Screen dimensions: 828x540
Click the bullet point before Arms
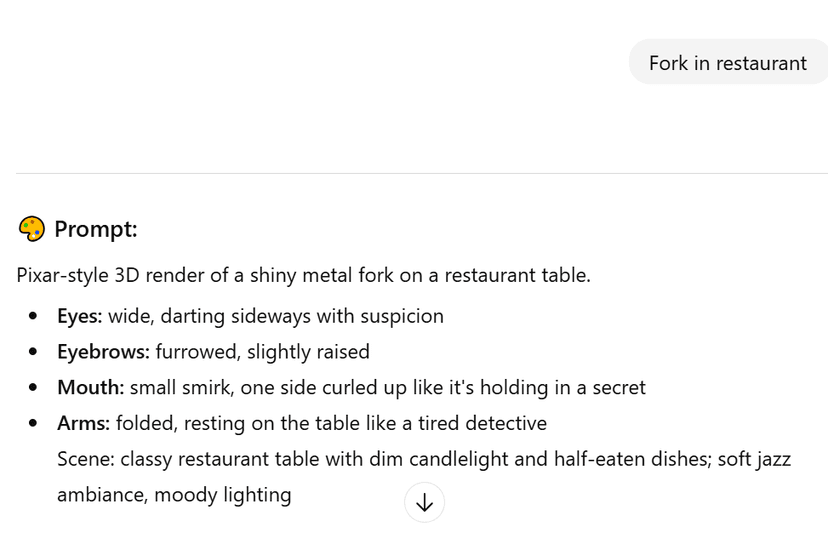pos(33,423)
